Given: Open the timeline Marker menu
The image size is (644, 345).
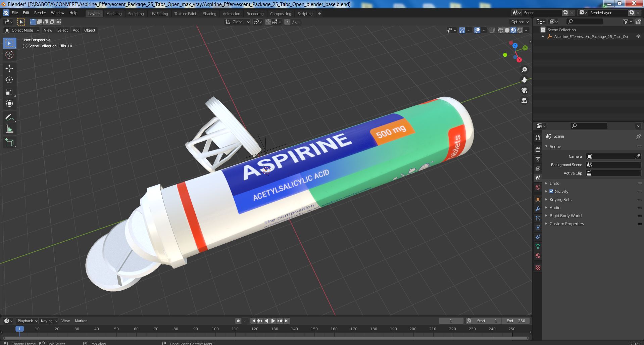Looking at the screenshot, I should pos(81,321).
